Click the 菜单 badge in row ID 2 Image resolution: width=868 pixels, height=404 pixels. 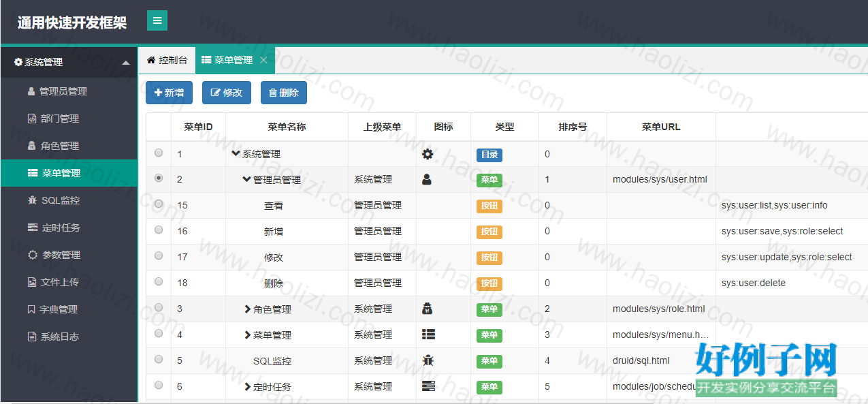(489, 181)
